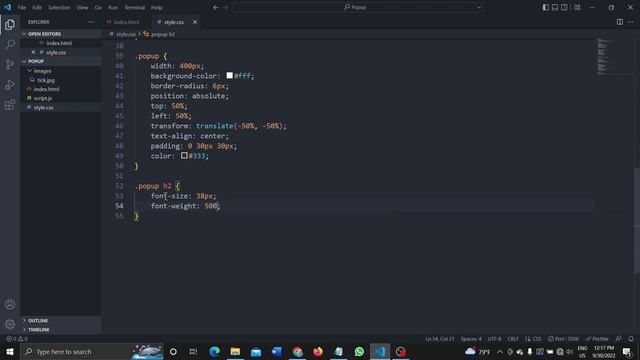Toggle the bottom panel layout icon
640x360 pixels.
pos(555,7)
